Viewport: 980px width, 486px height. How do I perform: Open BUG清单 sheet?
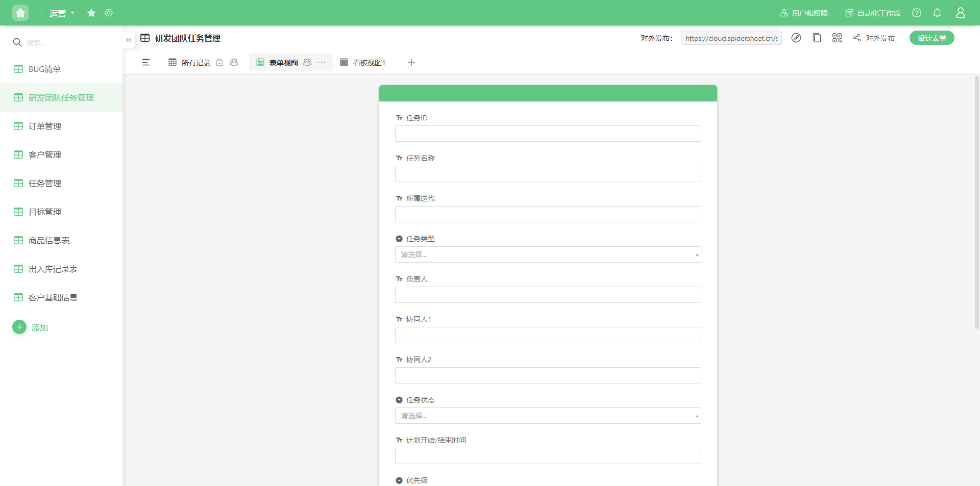pyautogui.click(x=61, y=69)
